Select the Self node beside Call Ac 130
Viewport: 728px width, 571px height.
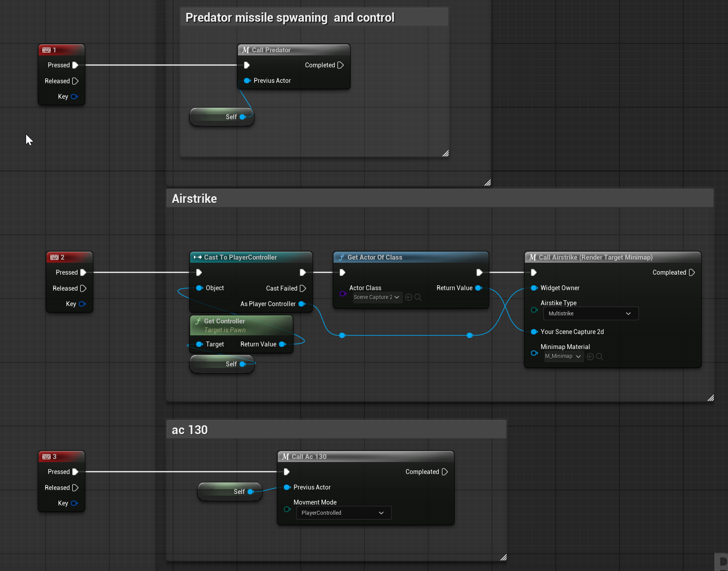point(230,492)
